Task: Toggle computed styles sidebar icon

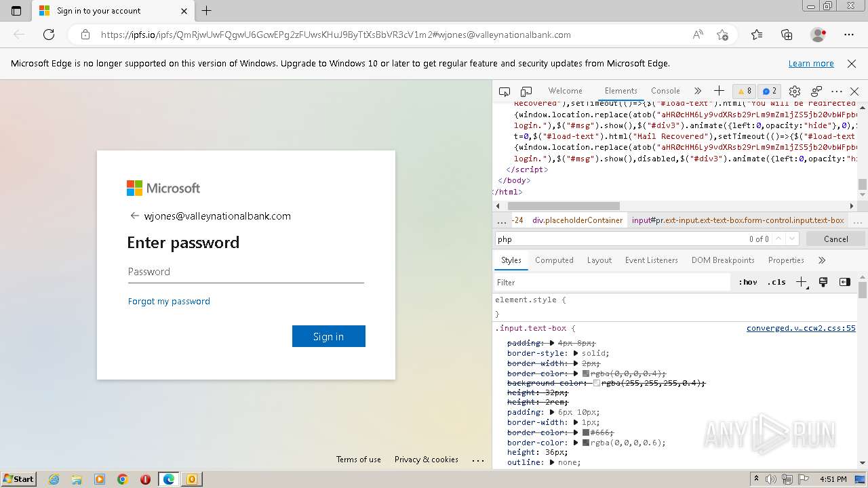Action: [844, 282]
